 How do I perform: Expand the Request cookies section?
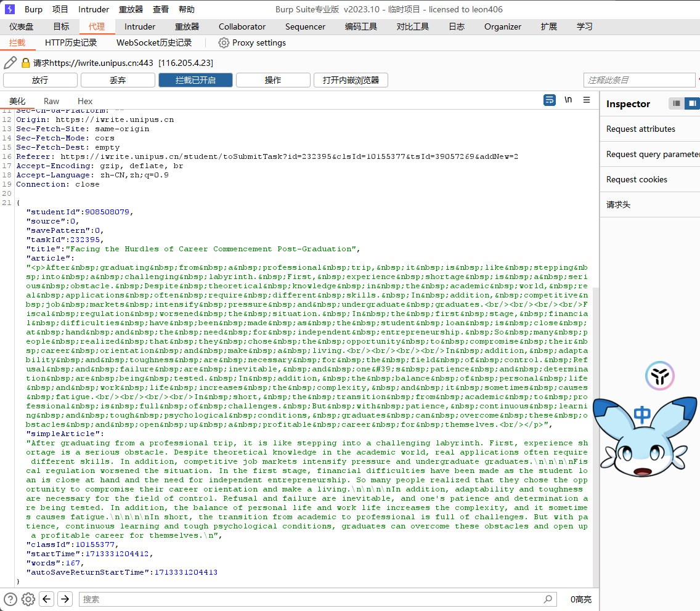coord(637,179)
